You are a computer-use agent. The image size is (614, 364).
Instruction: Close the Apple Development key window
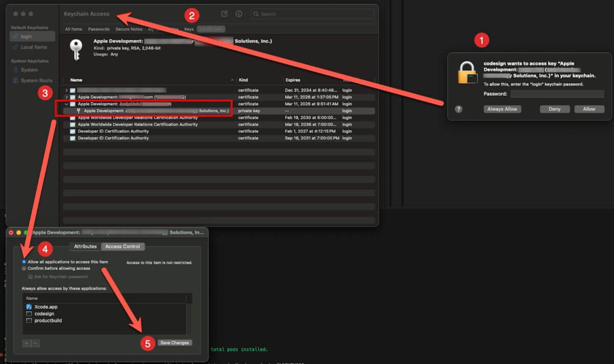[x=11, y=232]
